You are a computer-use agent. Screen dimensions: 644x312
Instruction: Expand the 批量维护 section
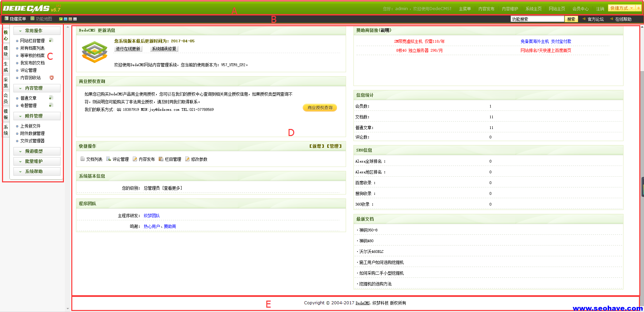(37, 161)
